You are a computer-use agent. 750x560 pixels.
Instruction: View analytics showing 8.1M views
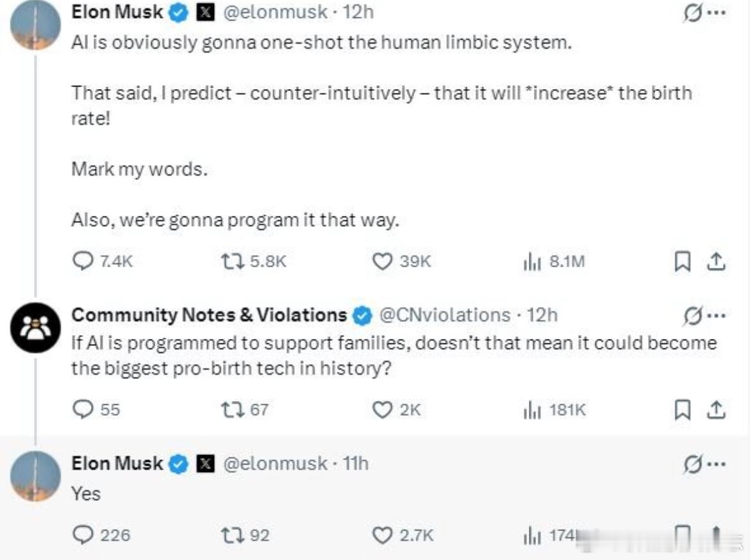(532, 262)
